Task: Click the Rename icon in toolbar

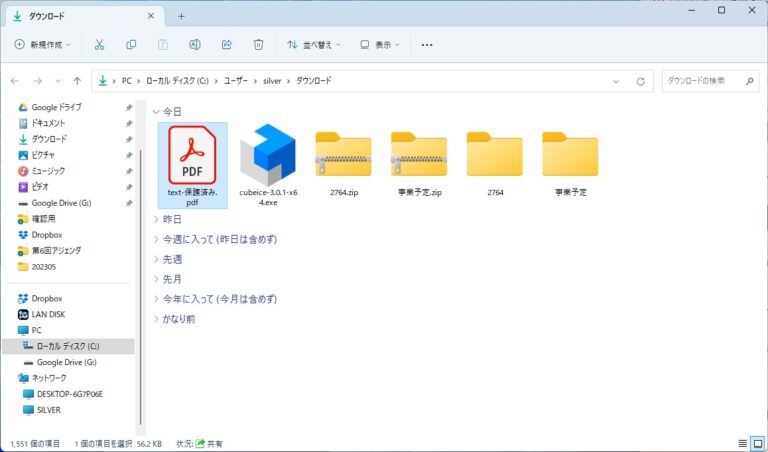Action: pos(195,44)
